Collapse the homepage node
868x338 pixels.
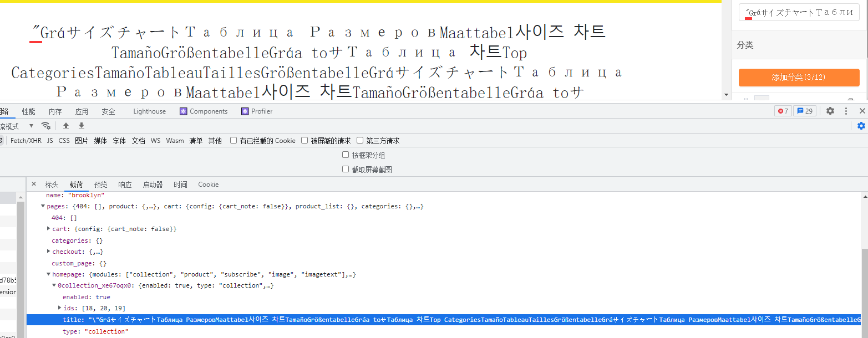tap(49, 274)
